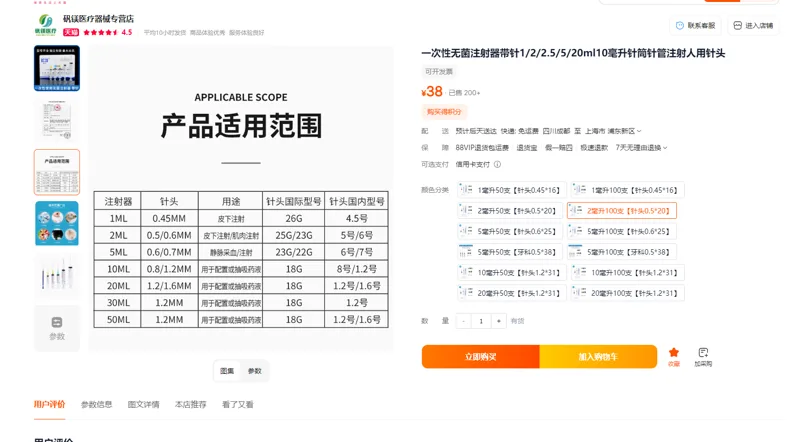Select option 5毫升50支【牙科0.5*38】
The height and width of the screenshot is (442, 800).
pos(510,252)
